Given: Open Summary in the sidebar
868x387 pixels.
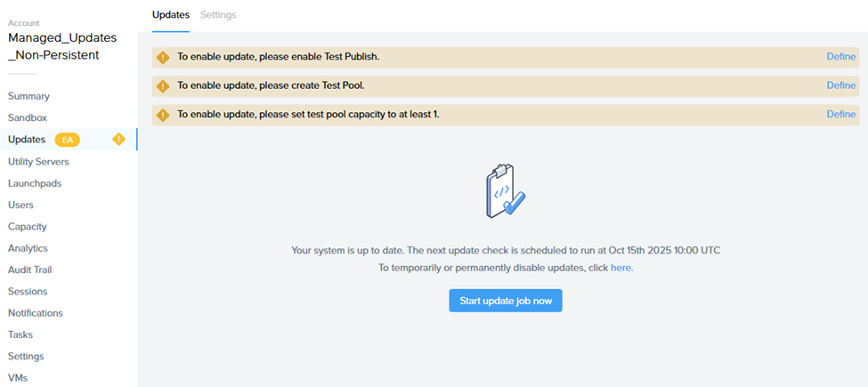Looking at the screenshot, I should tap(28, 96).
